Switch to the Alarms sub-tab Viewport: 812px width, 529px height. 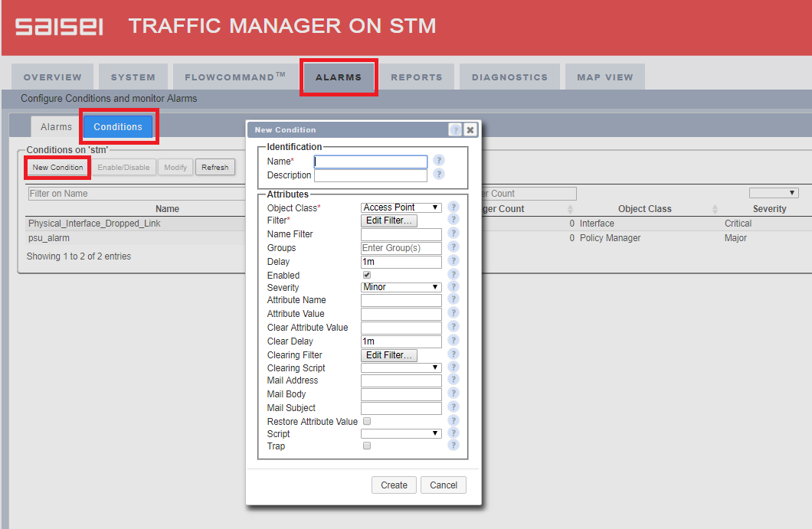[57, 127]
